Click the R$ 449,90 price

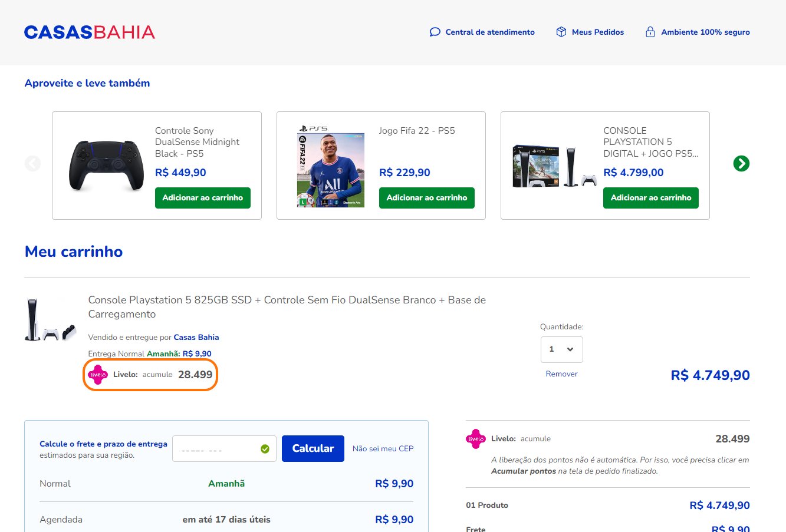point(180,173)
